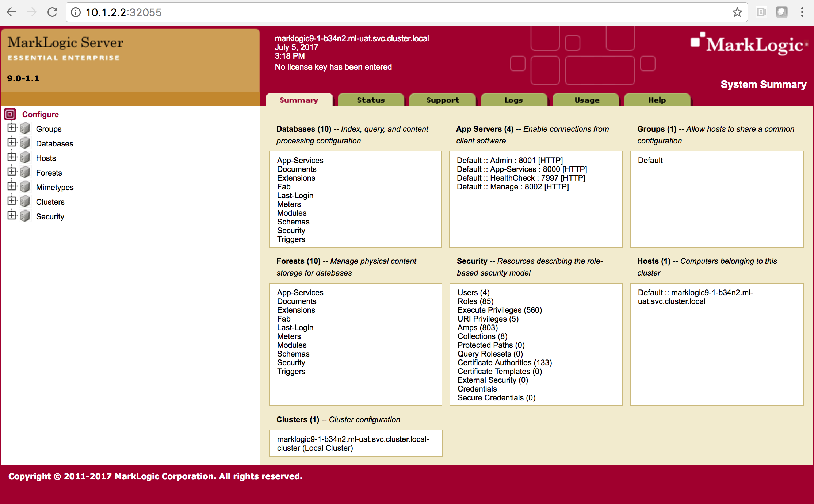The width and height of the screenshot is (814, 504).
Task: Open the Logs tab
Action: click(x=514, y=100)
